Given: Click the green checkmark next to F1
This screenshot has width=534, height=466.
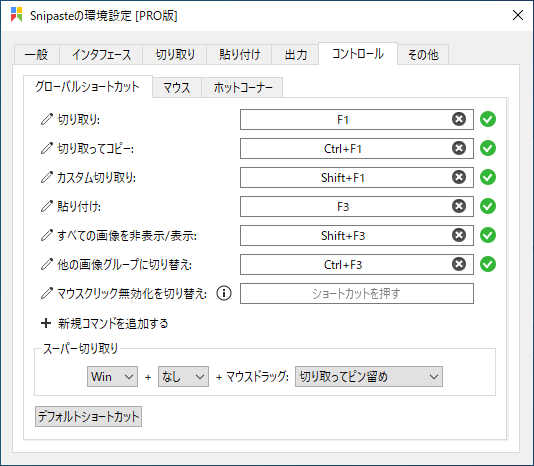Looking at the screenshot, I should [x=488, y=119].
